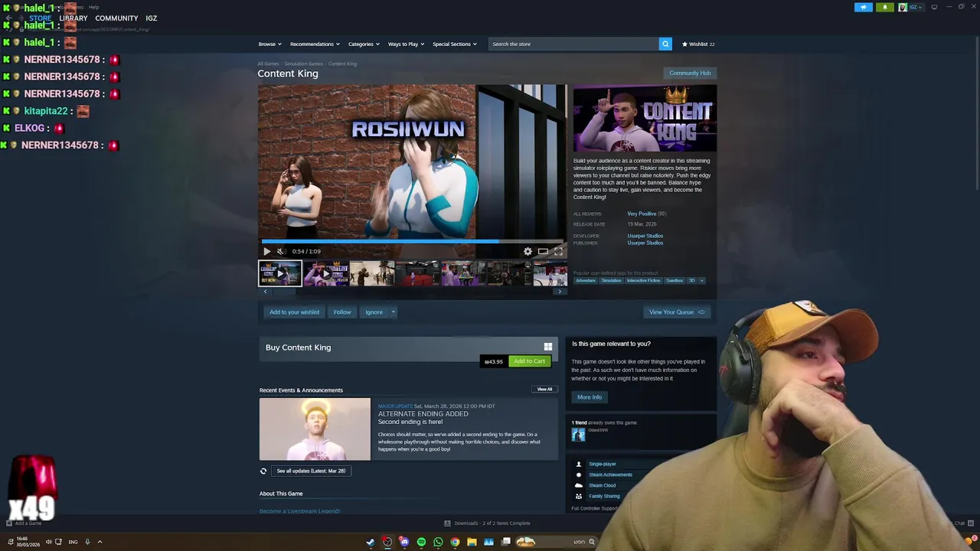The height and width of the screenshot is (551, 980).
Task: Open developer Usurper Studios link
Action: pyautogui.click(x=645, y=236)
